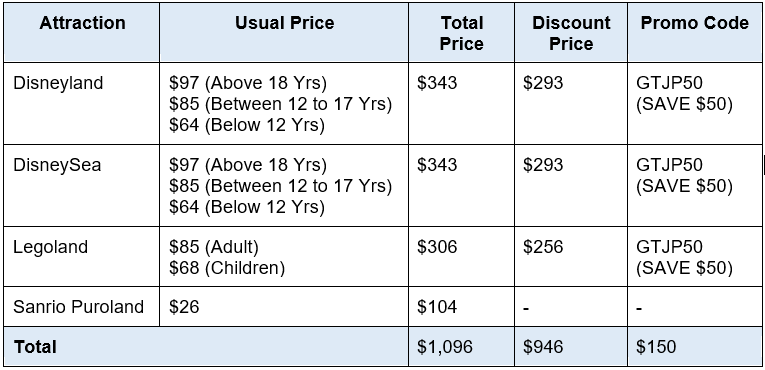Screen dimensions: 765x370
Task: Click the Sanrio Puroland cell
Action: point(82,307)
